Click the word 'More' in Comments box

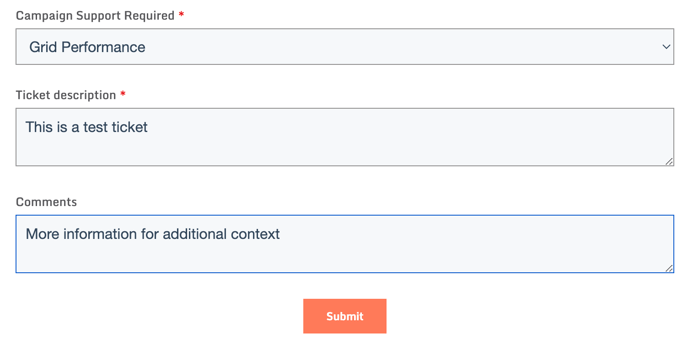tap(42, 234)
